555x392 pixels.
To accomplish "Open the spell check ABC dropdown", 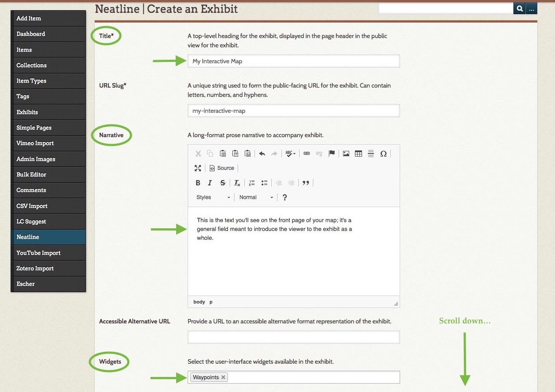I will tap(290, 154).
